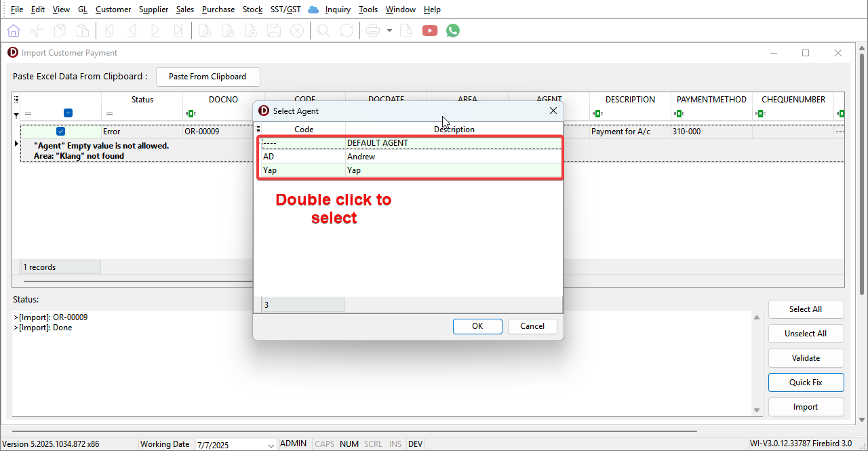Click the status log scroll down arrow

pyautogui.click(x=757, y=410)
